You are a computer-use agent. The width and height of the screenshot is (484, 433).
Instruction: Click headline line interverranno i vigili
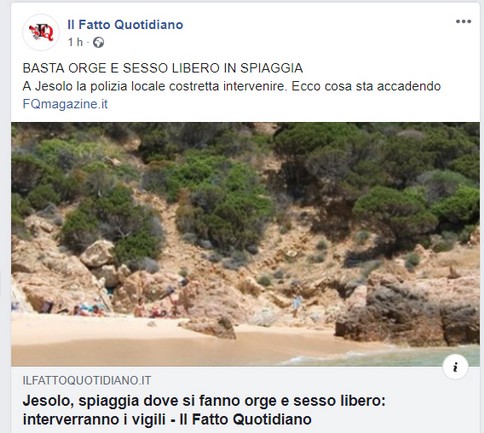(167, 419)
